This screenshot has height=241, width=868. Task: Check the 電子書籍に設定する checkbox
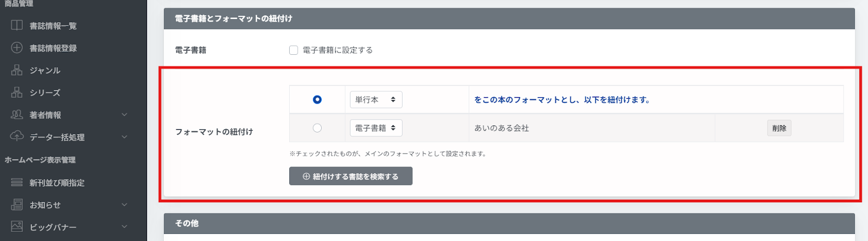(x=293, y=50)
